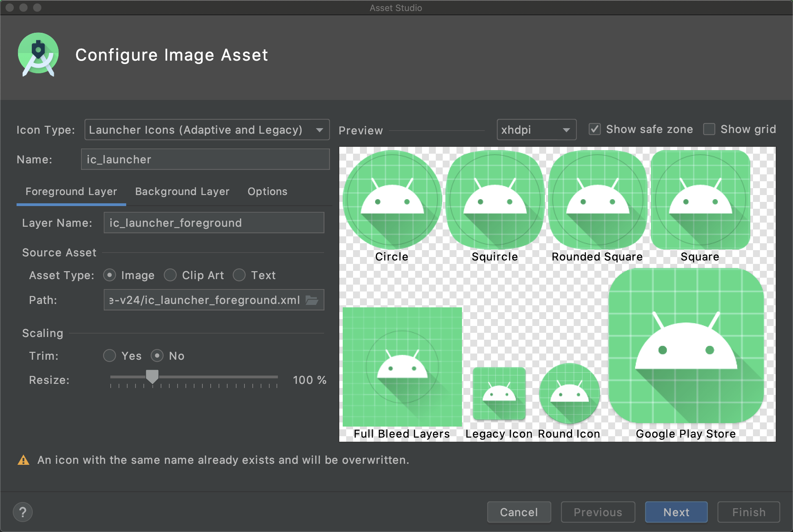The height and width of the screenshot is (532, 793).
Task: Click the yellow warning triangle icon
Action: (x=23, y=460)
